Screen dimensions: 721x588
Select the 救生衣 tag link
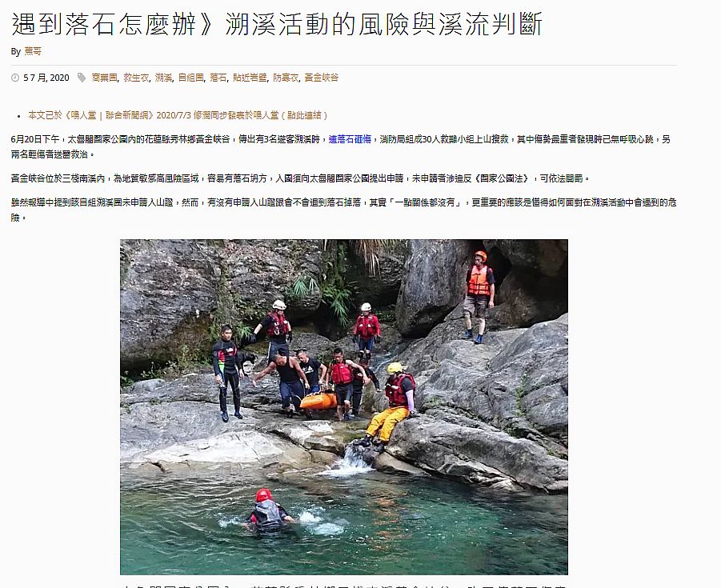click(136, 78)
